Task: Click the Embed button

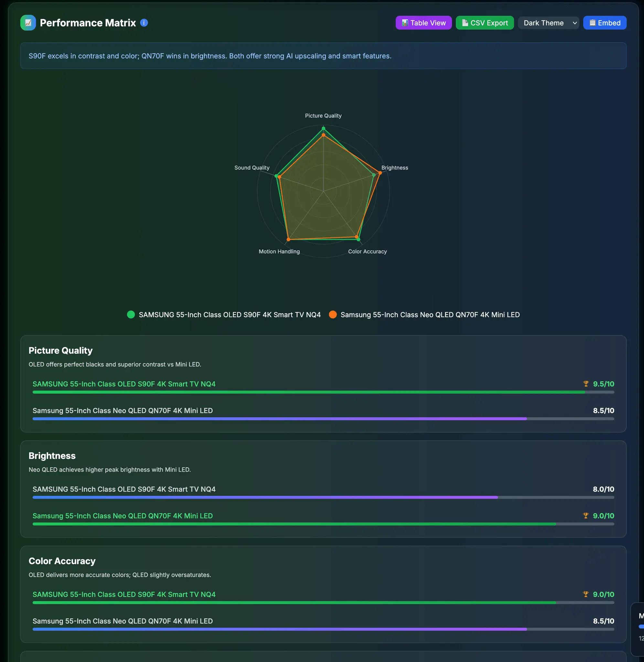Action: pos(605,23)
